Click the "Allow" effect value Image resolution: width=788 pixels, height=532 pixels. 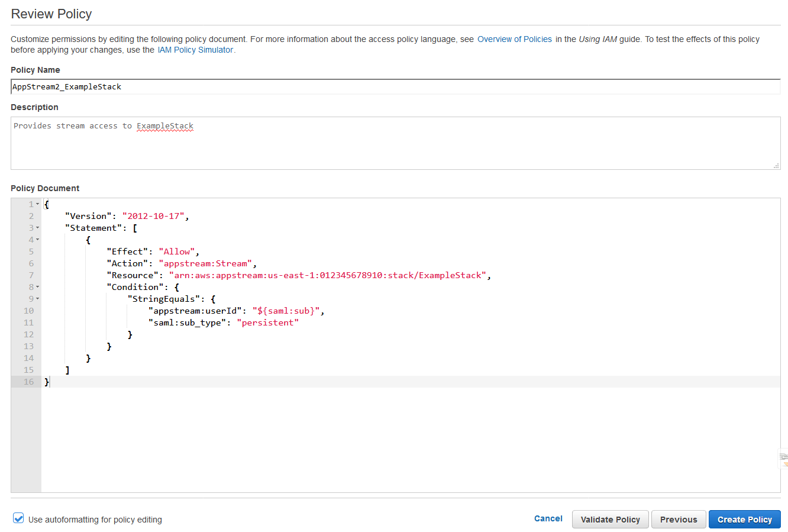tap(176, 252)
